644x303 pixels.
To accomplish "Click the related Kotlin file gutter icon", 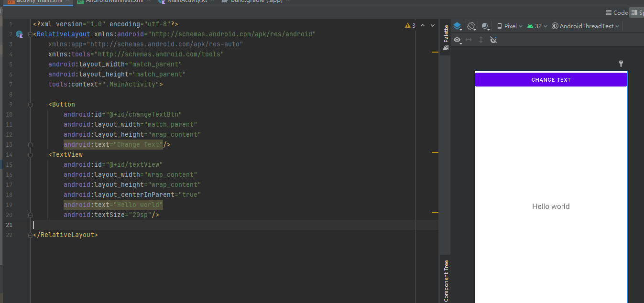I will (20, 34).
